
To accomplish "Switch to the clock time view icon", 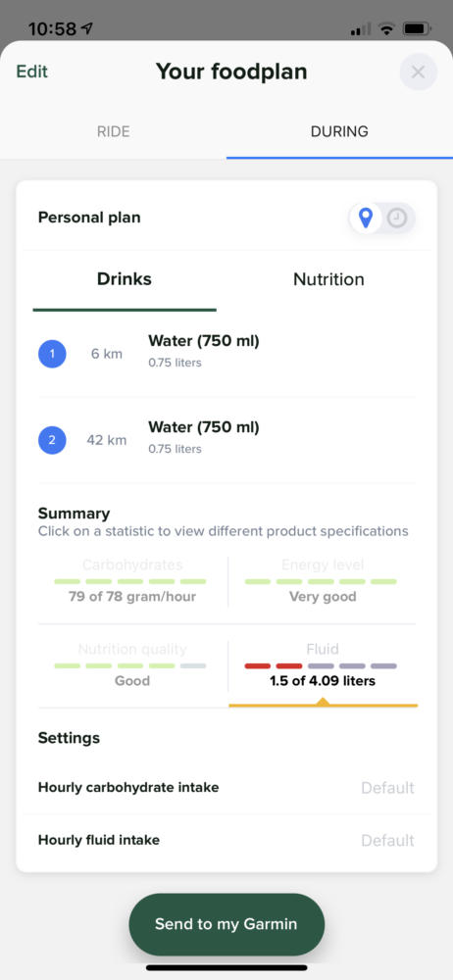I will coord(397,218).
